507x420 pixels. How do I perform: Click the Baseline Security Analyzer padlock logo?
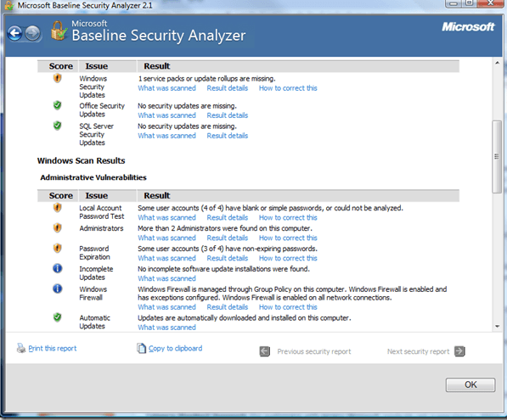(x=59, y=31)
